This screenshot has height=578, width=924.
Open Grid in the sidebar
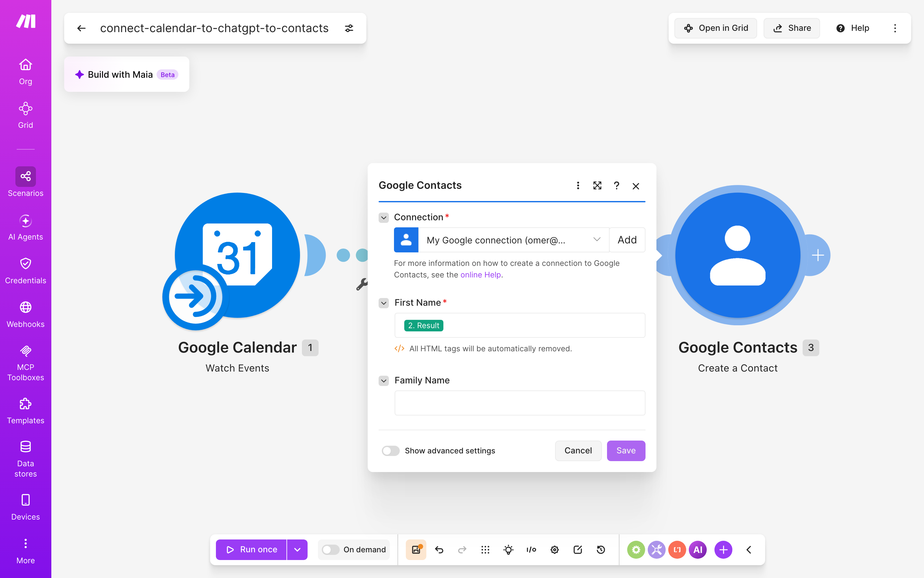pyautogui.click(x=26, y=115)
